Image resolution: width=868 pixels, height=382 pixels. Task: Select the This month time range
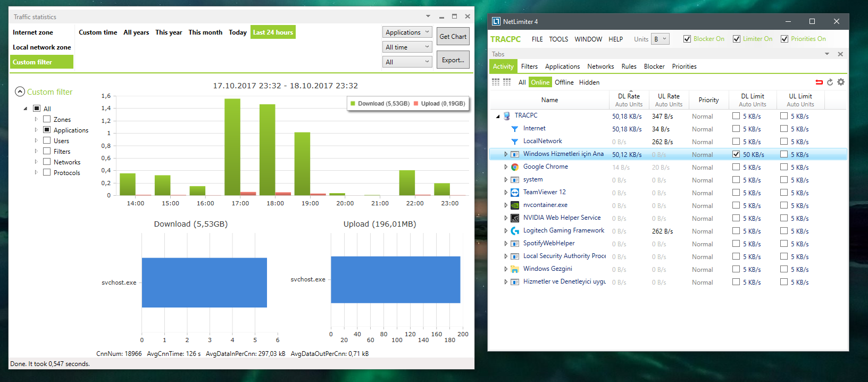[205, 32]
